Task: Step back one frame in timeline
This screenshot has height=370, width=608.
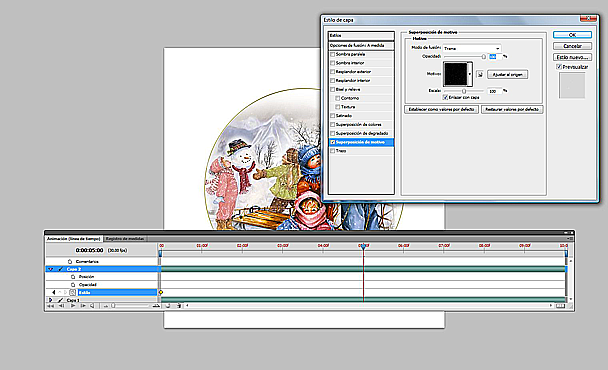Action: click(x=61, y=306)
